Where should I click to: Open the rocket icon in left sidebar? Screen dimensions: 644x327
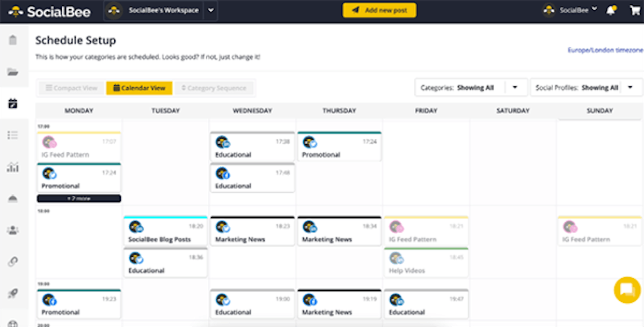pyautogui.click(x=13, y=293)
